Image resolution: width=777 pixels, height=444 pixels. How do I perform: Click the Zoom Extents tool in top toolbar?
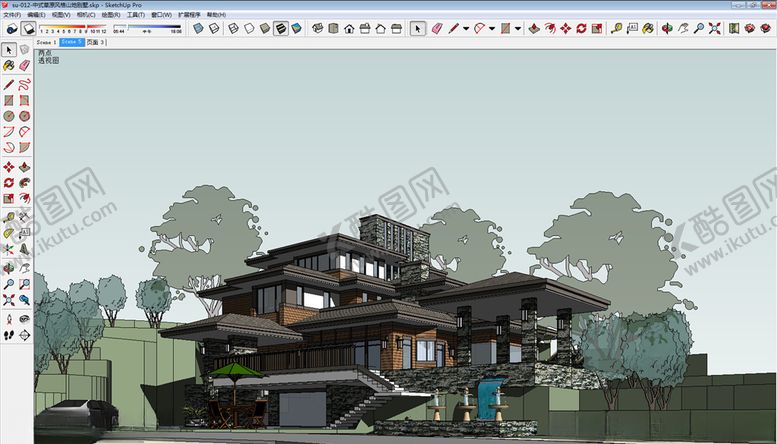tap(714, 29)
